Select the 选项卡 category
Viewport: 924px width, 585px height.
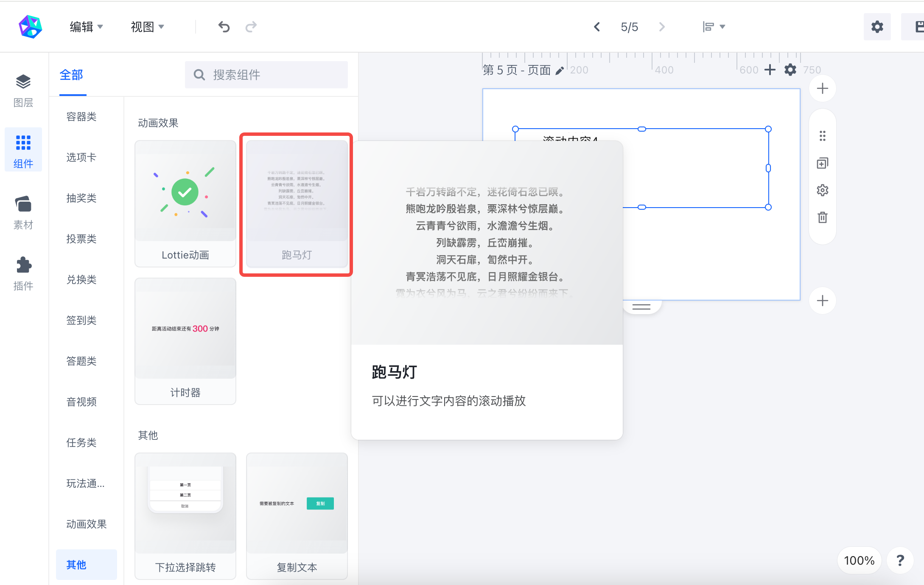pyautogui.click(x=81, y=157)
